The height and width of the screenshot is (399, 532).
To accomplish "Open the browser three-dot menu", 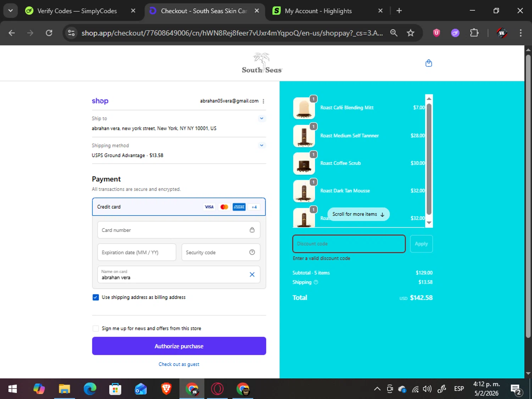I will pos(521,33).
